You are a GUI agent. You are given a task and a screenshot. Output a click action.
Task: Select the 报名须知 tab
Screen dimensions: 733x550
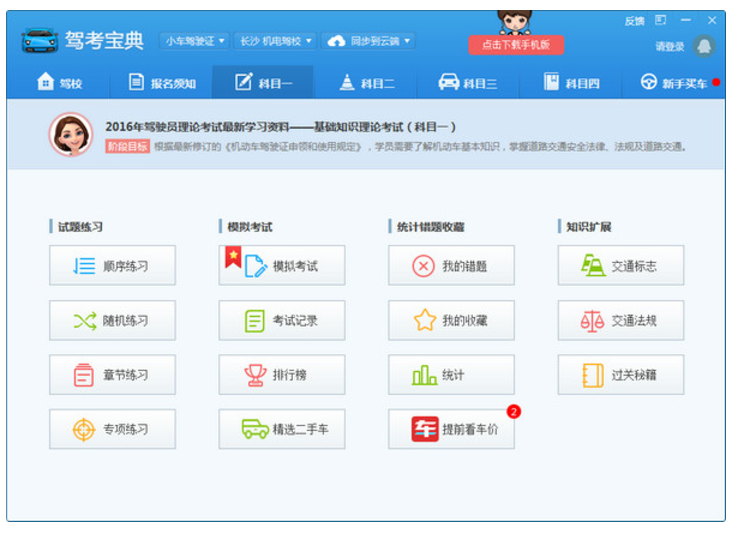162,83
